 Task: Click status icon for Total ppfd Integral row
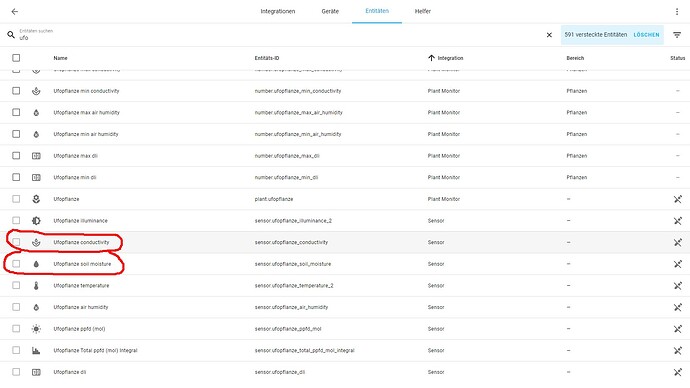678,351
